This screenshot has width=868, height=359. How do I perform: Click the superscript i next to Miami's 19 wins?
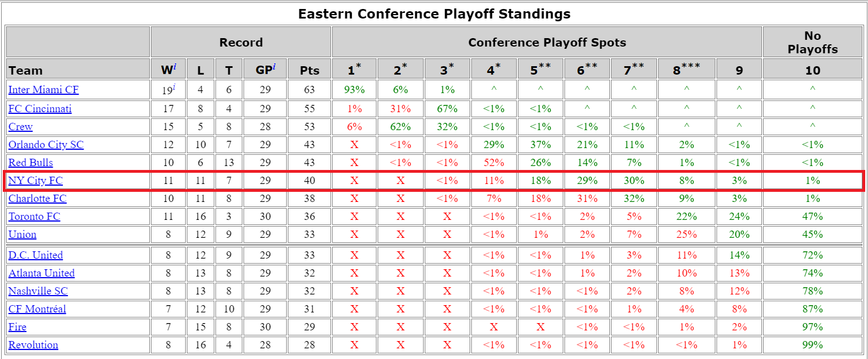click(176, 87)
